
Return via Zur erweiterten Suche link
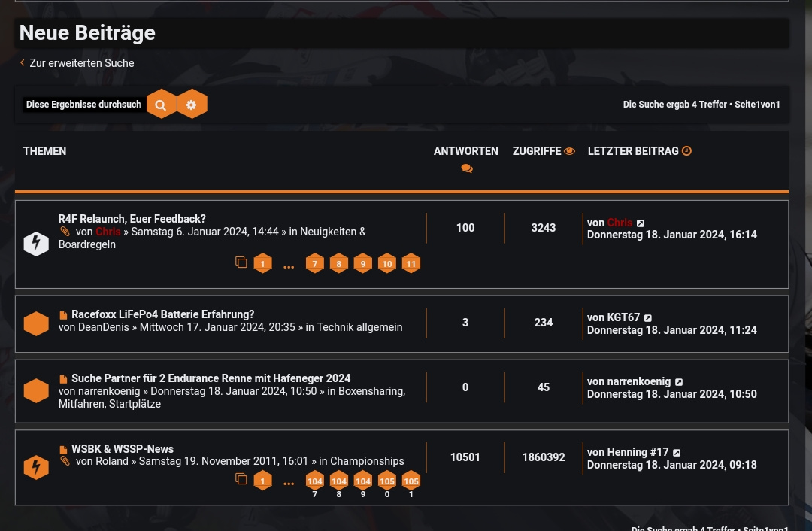[x=81, y=63]
